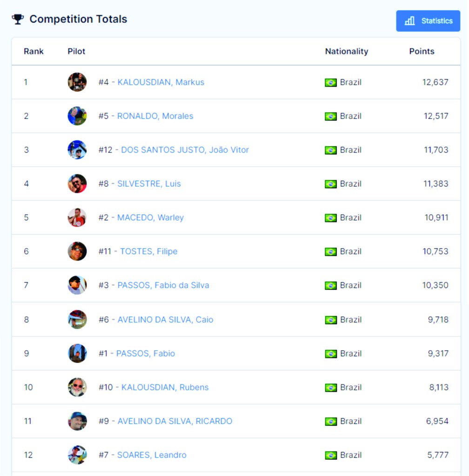This screenshot has width=469, height=476.
Task: Select pilot SILVESTRE, Luis
Action: [x=149, y=184]
